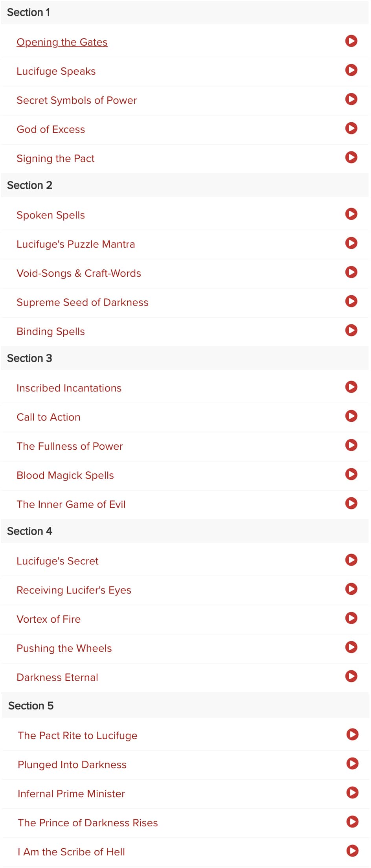
Task: Play the Blood Magick Spells lesson icon
Action: point(351,474)
